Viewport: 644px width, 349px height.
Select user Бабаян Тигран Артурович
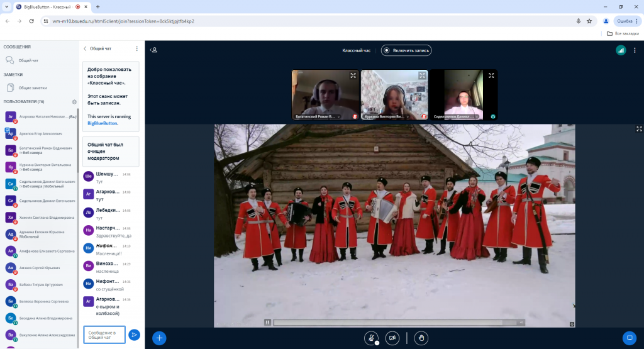[x=40, y=284]
